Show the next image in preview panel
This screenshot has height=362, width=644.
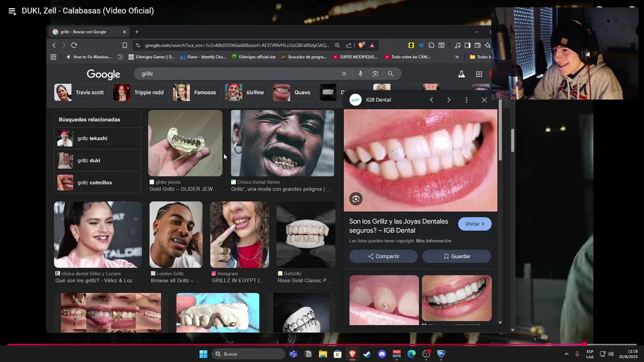pyautogui.click(x=449, y=100)
